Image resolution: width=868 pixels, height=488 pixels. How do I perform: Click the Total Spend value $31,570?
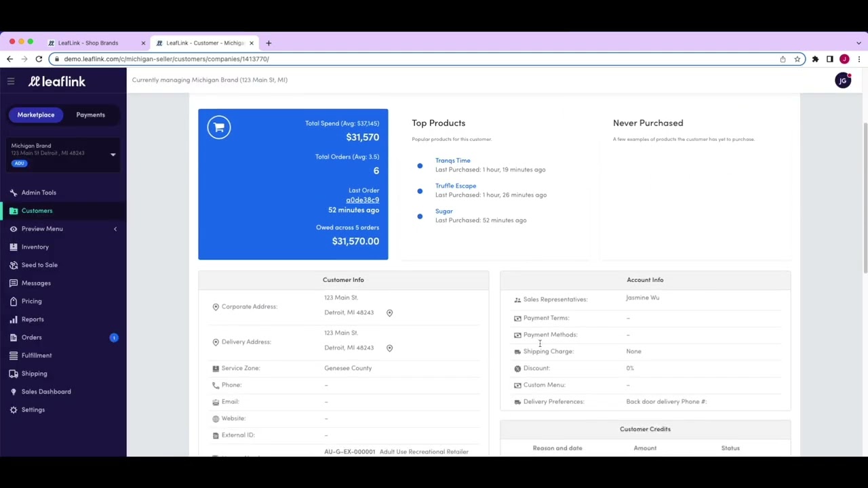pos(362,137)
